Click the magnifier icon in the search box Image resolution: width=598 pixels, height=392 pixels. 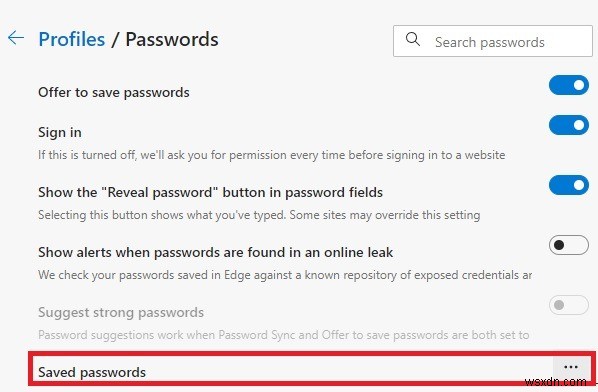[413, 39]
